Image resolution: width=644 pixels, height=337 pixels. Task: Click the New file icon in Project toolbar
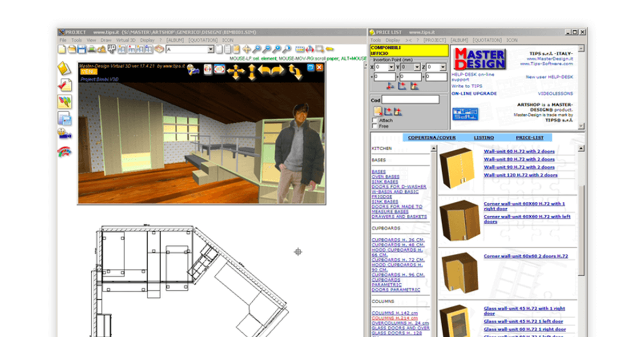(x=61, y=49)
